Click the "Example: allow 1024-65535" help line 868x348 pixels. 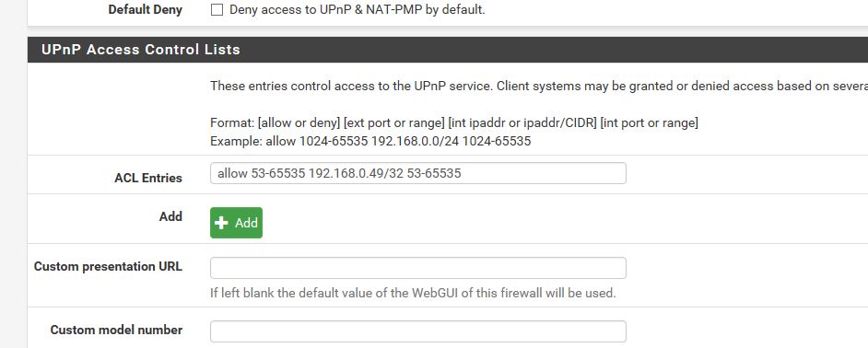pyautogui.click(x=370, y=141)
